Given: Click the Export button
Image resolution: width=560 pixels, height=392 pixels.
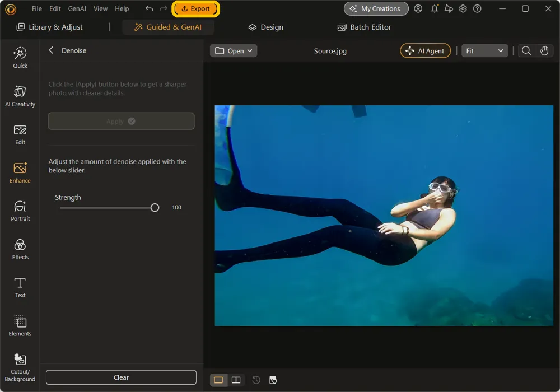Looking at the screenshot, I should click(195, 8).
